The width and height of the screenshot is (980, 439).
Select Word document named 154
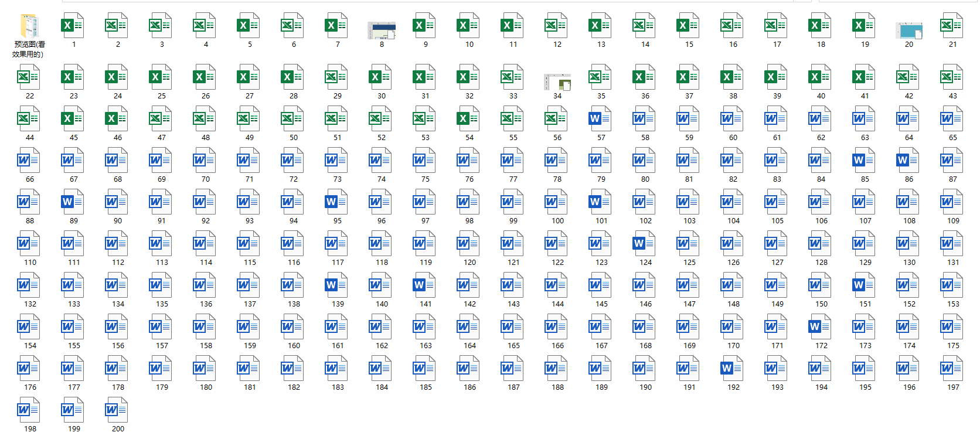pos(29,328)
